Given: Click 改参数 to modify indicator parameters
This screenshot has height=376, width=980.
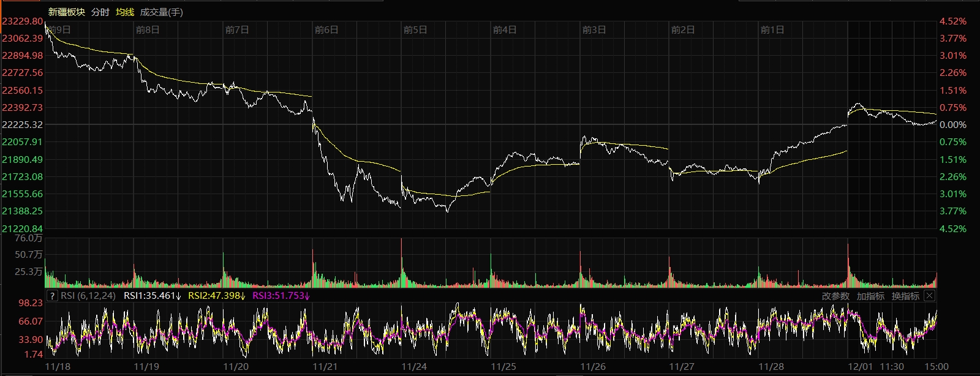Looking at the screenshot, I should [835, 296].
